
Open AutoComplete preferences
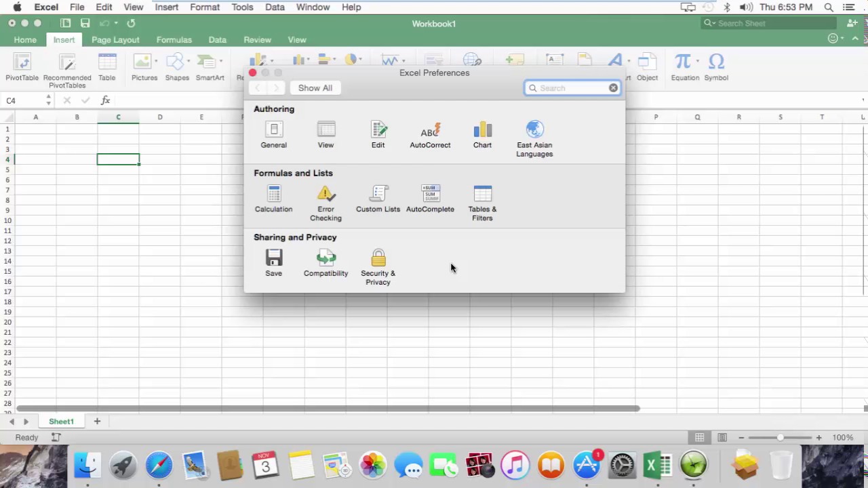[430, 199]
